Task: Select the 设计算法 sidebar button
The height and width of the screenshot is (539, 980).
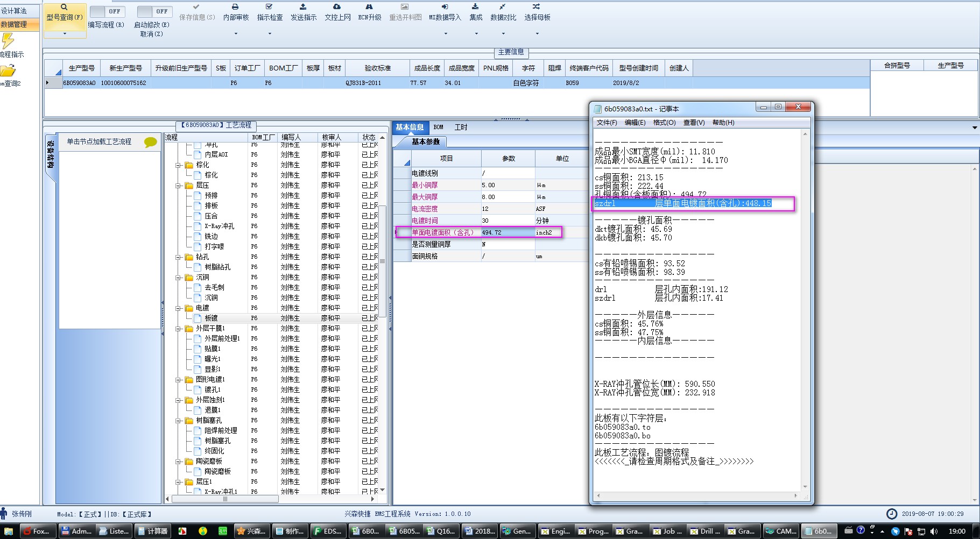Action: click(19, 11)
